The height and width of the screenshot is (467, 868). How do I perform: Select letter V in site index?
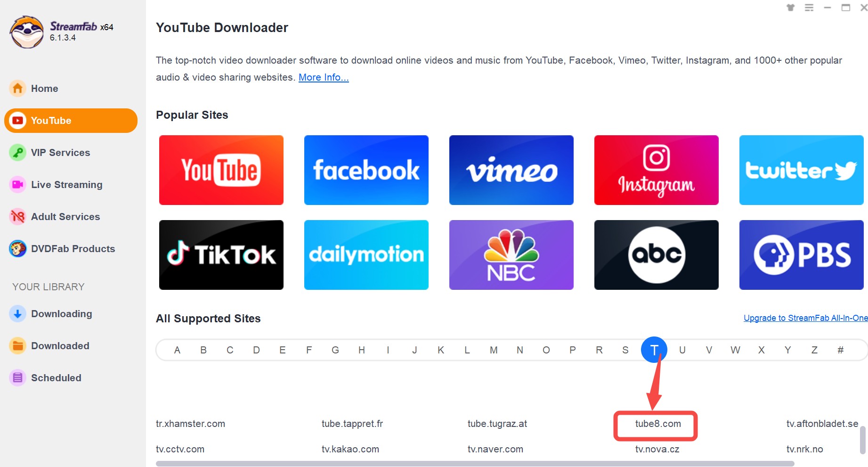709,350
